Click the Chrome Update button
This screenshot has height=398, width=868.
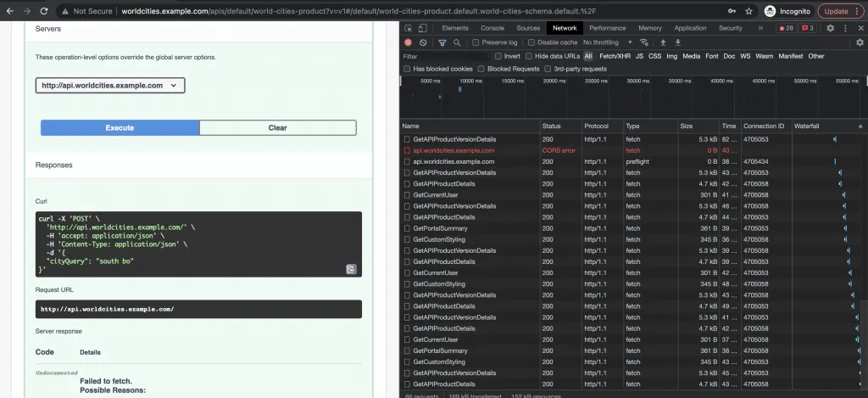click(840, 11)
